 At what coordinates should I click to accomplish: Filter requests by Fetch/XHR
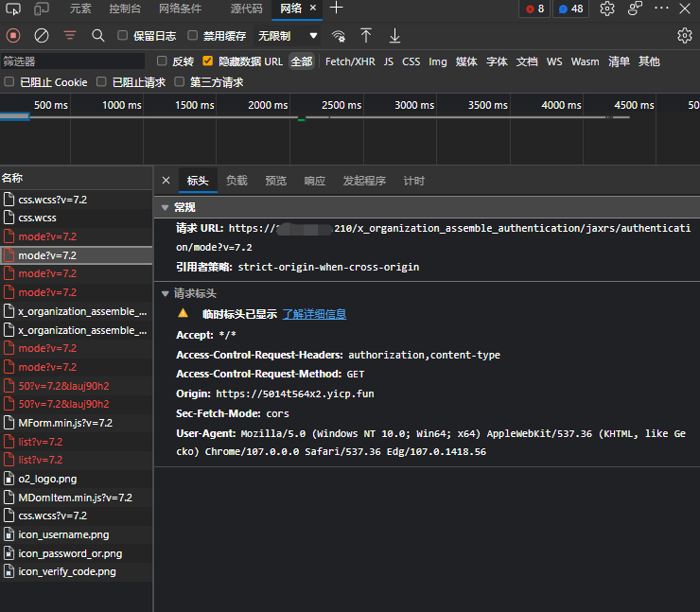[350, 61]
